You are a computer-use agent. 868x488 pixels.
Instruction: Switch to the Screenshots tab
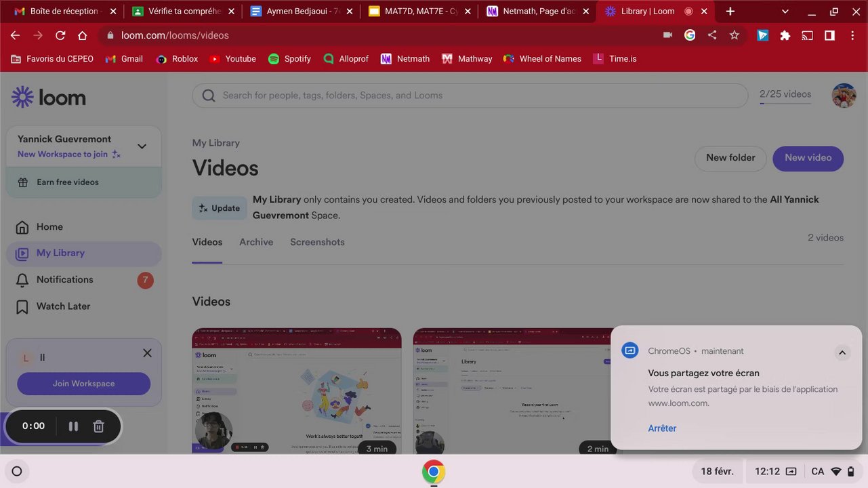coord(317,242)
